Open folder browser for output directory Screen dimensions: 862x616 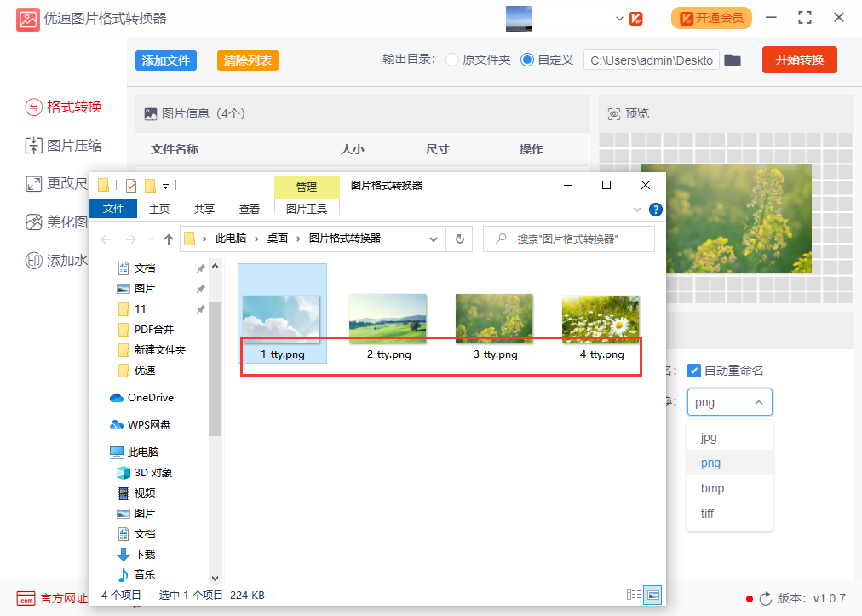733,60
